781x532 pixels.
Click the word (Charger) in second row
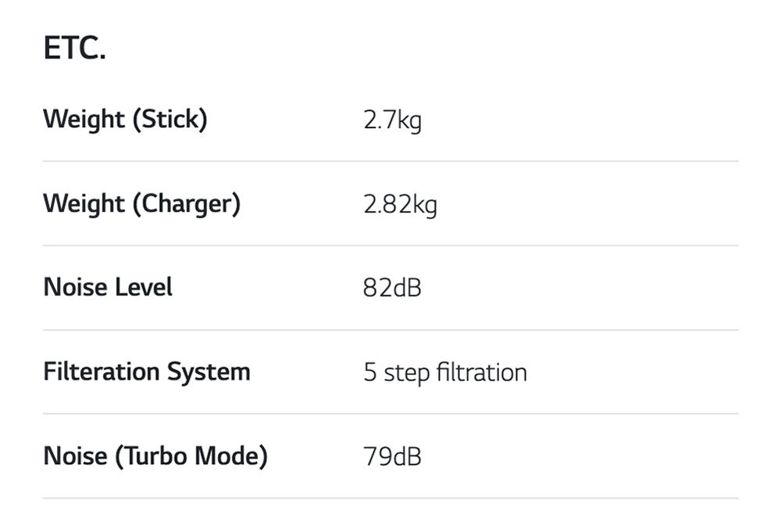pos(187,204)
